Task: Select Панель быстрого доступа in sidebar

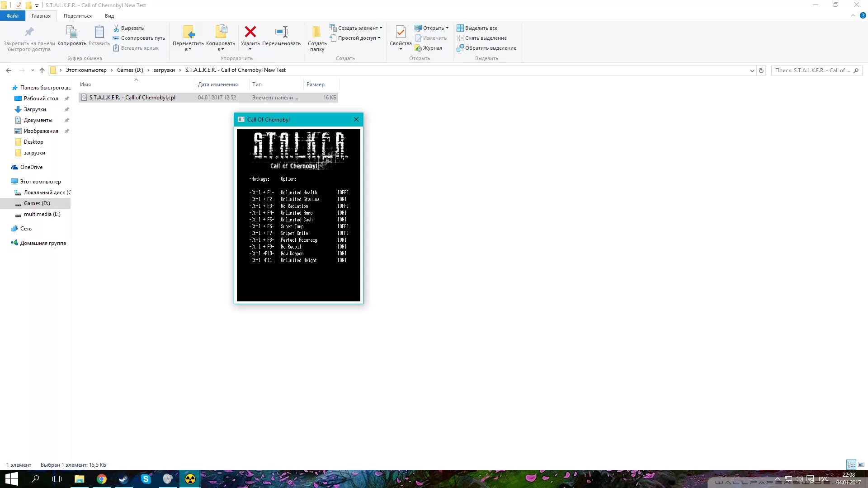Action: pyautogui.click(x=41, y=88)
